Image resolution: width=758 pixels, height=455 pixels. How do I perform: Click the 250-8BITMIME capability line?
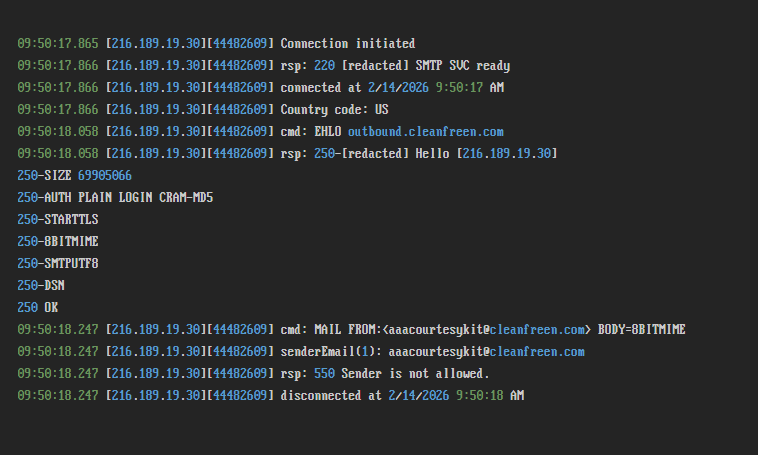(58, 241)
